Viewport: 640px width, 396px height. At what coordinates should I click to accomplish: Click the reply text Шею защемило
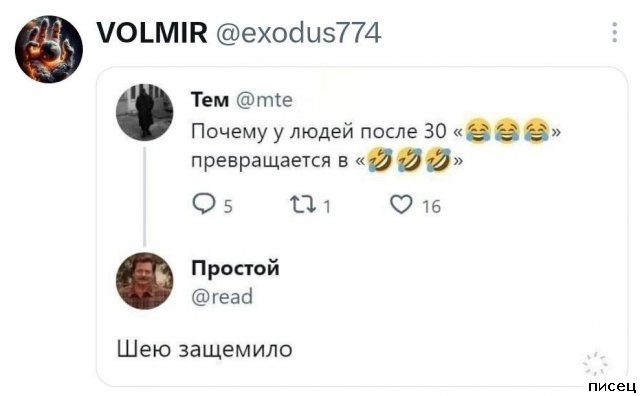click(204, 350)
